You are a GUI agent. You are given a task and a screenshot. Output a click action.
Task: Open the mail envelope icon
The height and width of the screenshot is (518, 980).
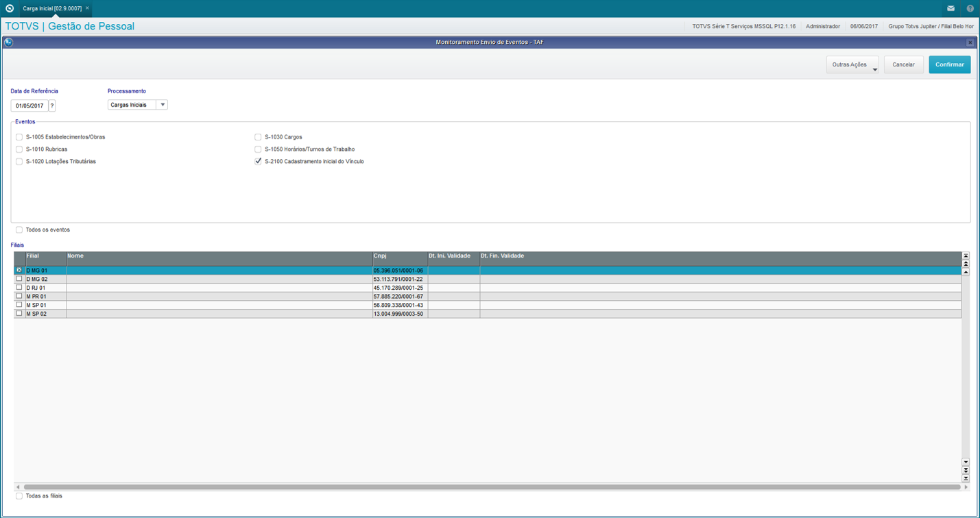point(951,8)
